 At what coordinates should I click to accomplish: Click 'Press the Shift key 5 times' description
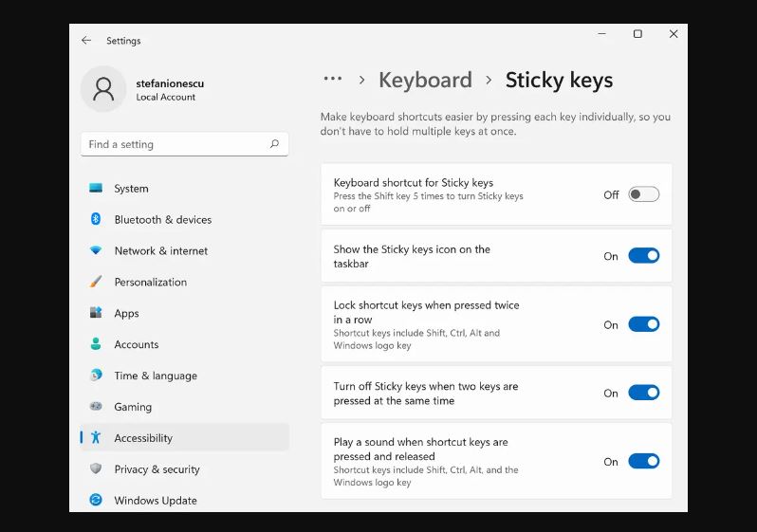pyautogui.click(x=428, y=202)
